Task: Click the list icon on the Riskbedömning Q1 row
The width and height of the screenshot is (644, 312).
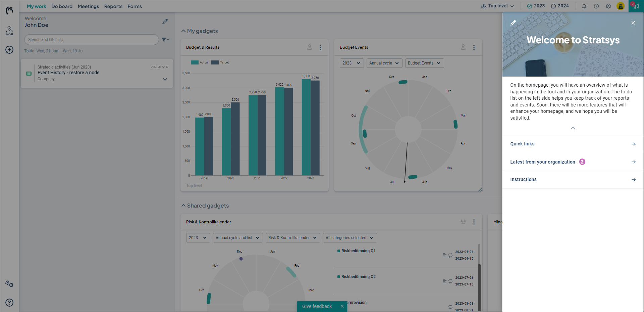Action: pos(444,255)
